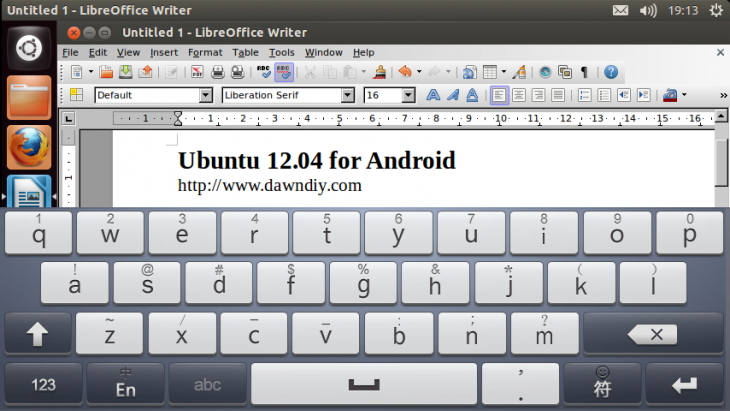Toggle AutoSpellcheck button
The height and width of the screenshot is (411, 730).
click(x=284, y=72)
